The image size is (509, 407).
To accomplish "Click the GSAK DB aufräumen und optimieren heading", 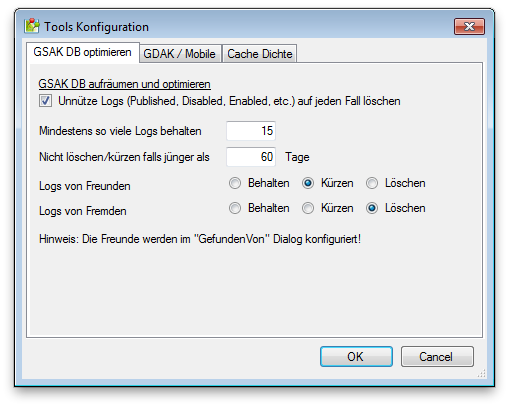I will point(124,84).
